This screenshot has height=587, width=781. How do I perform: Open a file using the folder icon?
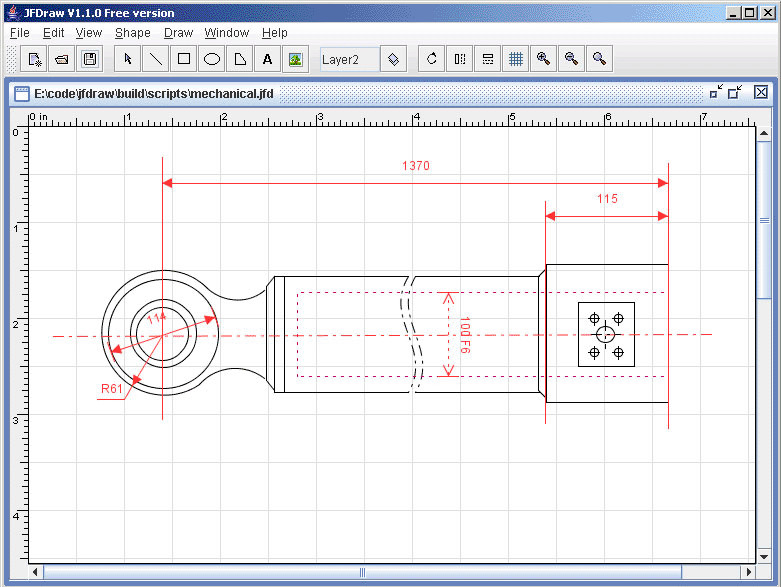pyautogui.click(x=62, y=59)
